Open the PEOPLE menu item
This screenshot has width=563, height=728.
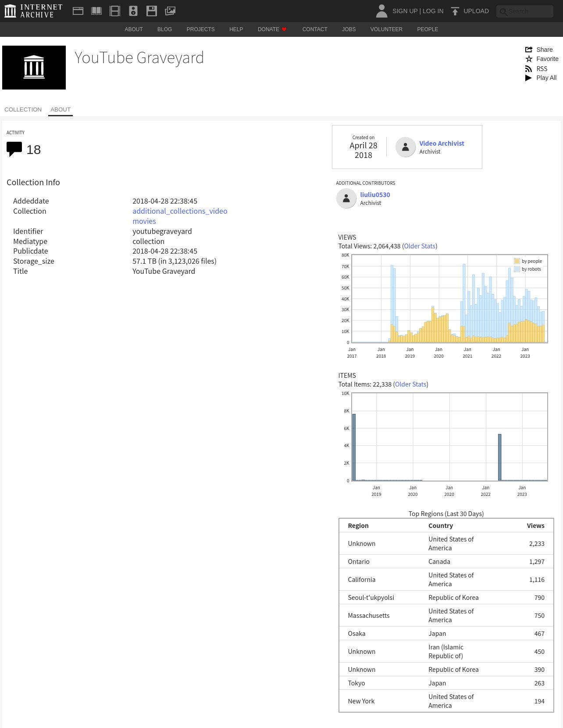point(428,29)
